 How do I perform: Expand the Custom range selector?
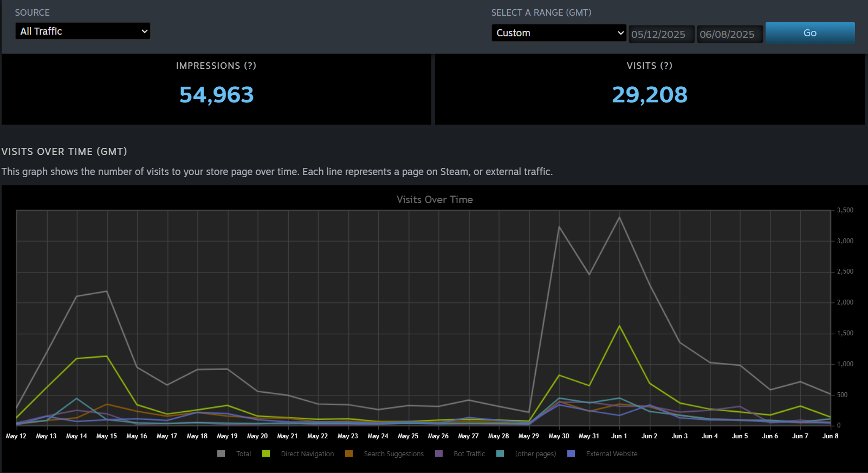click(559, 33)
